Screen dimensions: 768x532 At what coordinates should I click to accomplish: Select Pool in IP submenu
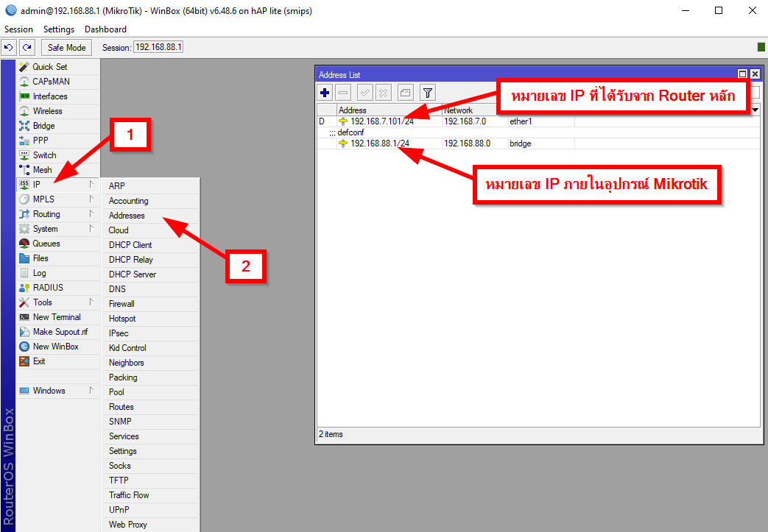(x=150, y=391)
